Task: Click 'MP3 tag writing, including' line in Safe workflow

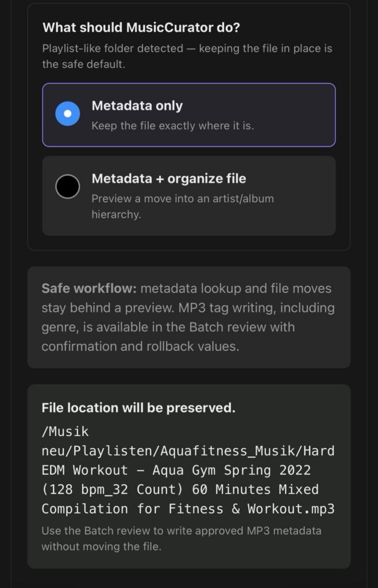Action: (256, 308)
